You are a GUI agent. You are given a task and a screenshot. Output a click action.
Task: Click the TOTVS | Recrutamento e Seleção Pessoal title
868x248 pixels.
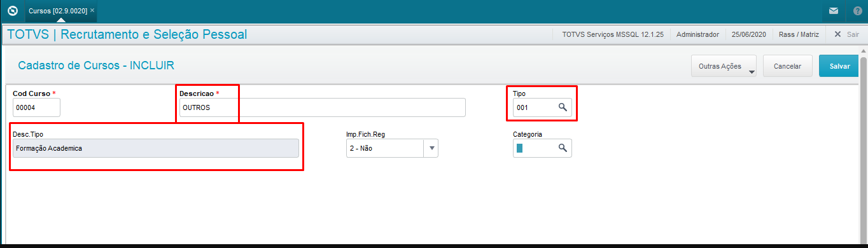tap(127, 34)
